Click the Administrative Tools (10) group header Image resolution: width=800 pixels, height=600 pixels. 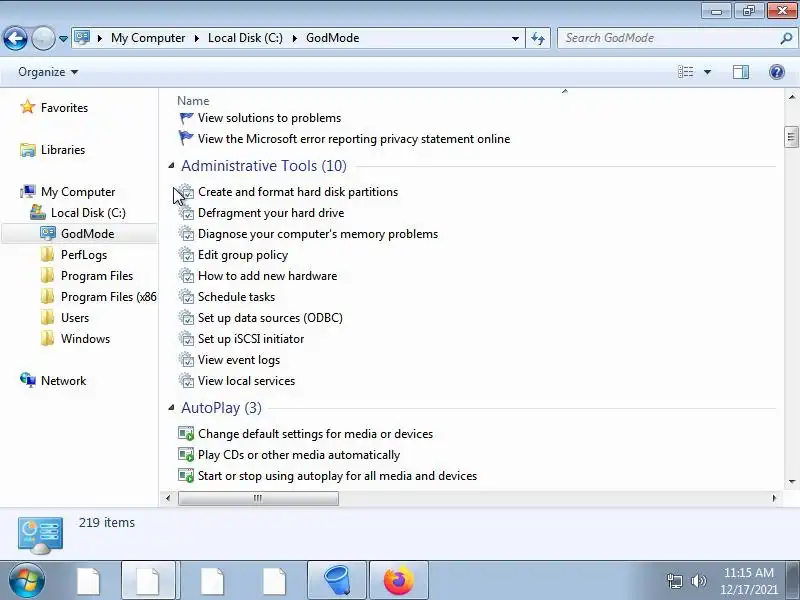pos(264,165)
